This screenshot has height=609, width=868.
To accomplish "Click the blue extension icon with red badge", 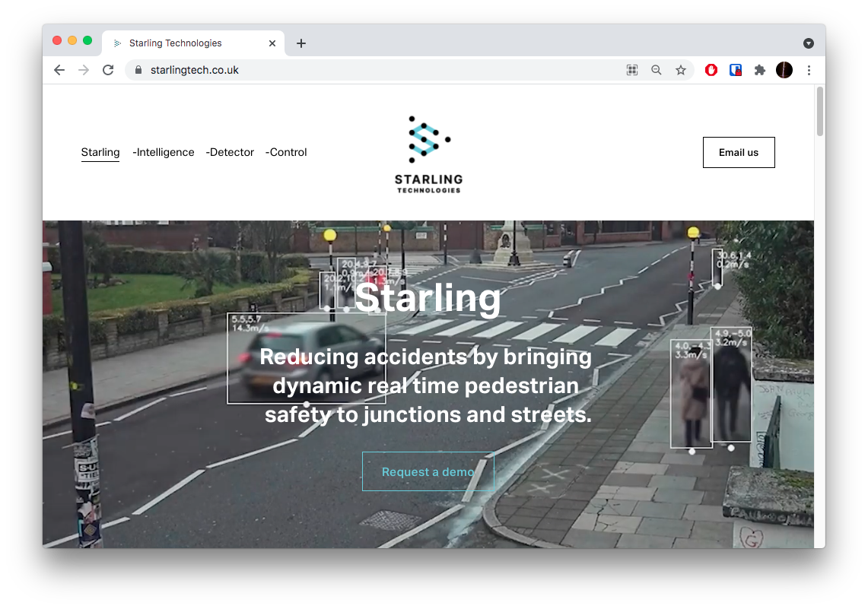I will click(736, 70).
